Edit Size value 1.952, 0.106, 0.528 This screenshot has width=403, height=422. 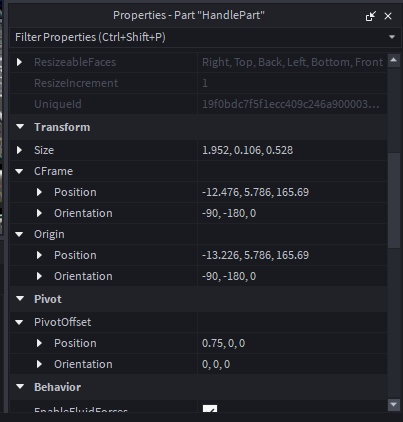[292, 150]
